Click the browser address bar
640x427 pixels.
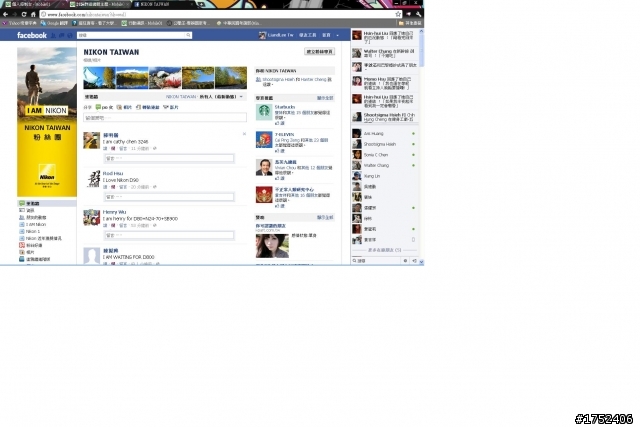(x=220, y=14)
